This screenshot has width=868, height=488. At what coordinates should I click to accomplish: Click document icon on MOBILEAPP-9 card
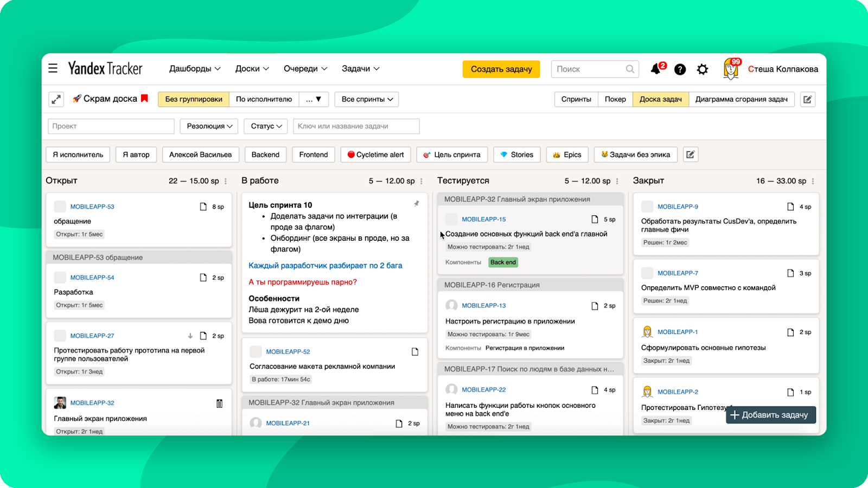[x=791, y=207]
